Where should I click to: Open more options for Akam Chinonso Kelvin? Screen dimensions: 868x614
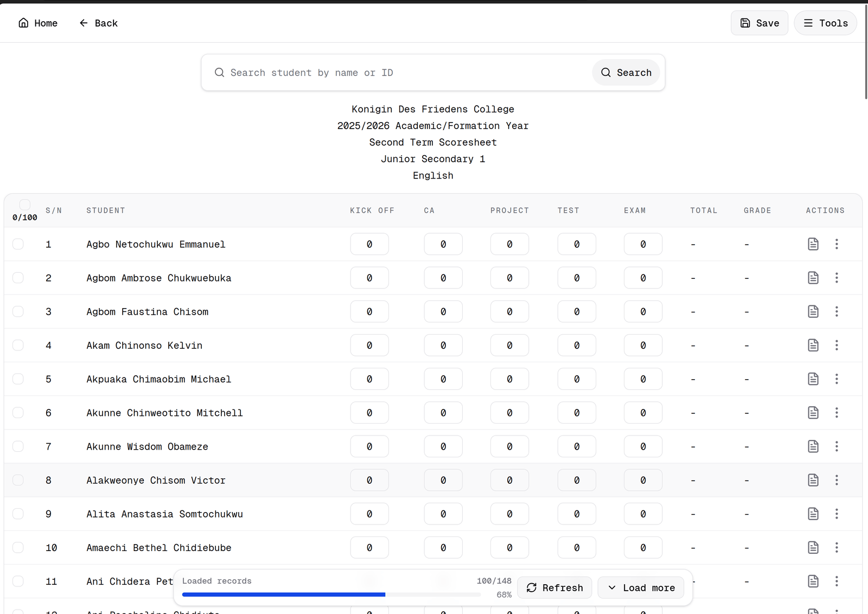[x=837, y=345]
